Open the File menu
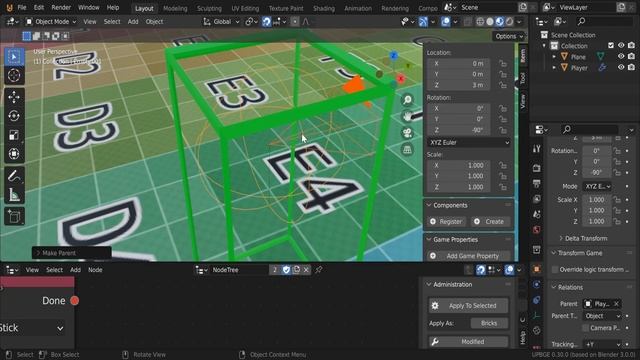This screenshot has width=640, height=360. click(x=22, y=8)
